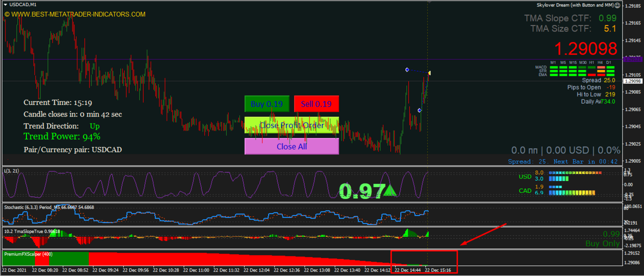Click the pink Close All button
The height and width of the screenshot is (276, 644).
[292, 146]
